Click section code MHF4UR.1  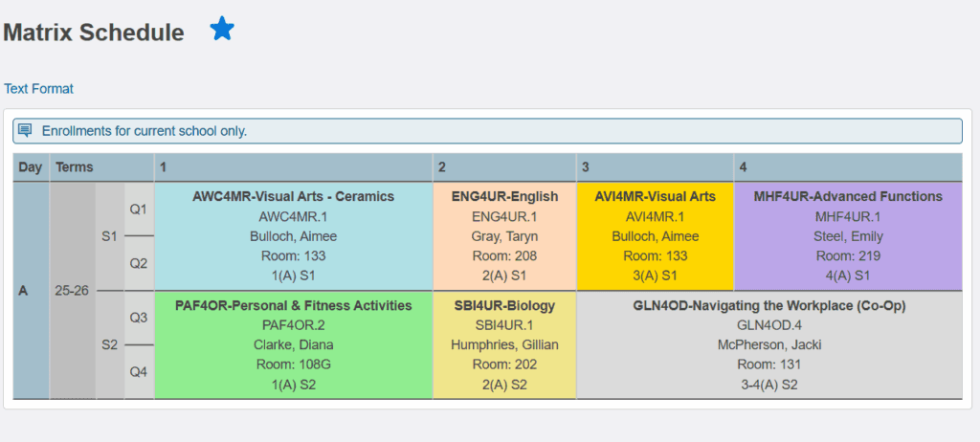click(848, 216)
